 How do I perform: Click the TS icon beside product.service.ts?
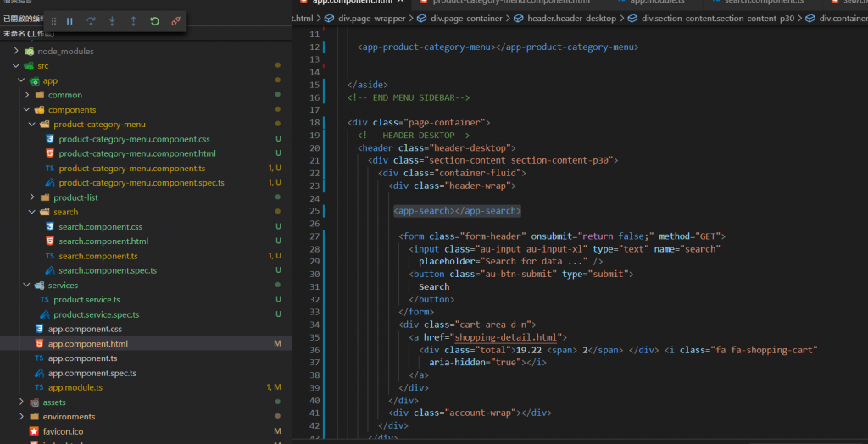44,299
